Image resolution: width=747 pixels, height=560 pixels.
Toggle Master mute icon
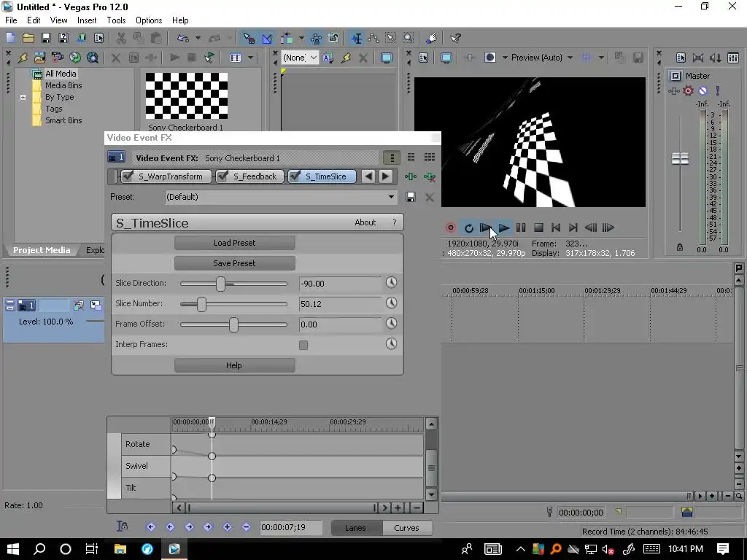click(703, 90)
